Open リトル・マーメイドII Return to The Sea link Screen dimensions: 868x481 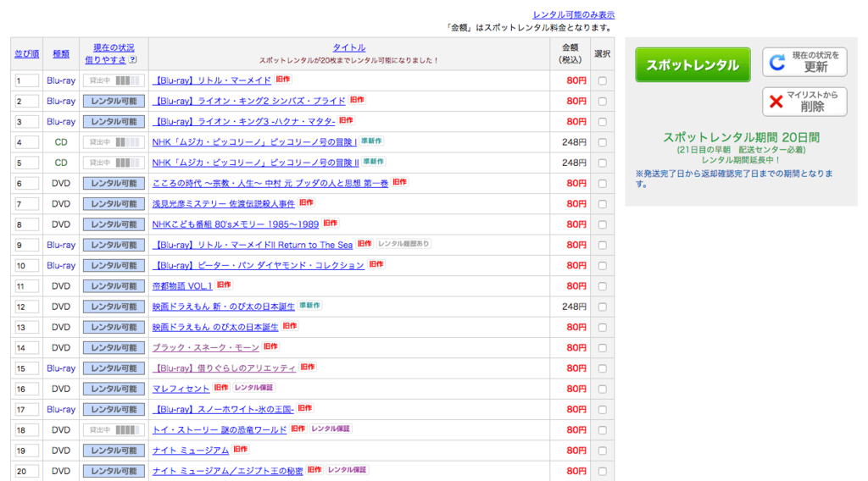coord(253,245)
